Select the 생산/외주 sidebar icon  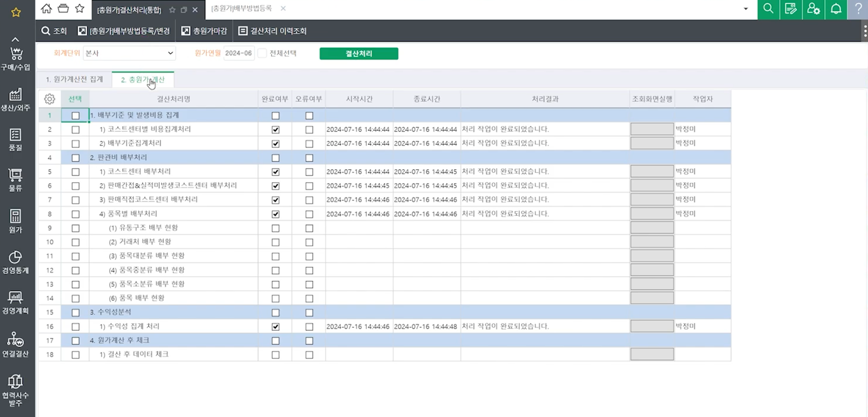tap(15, 99)
